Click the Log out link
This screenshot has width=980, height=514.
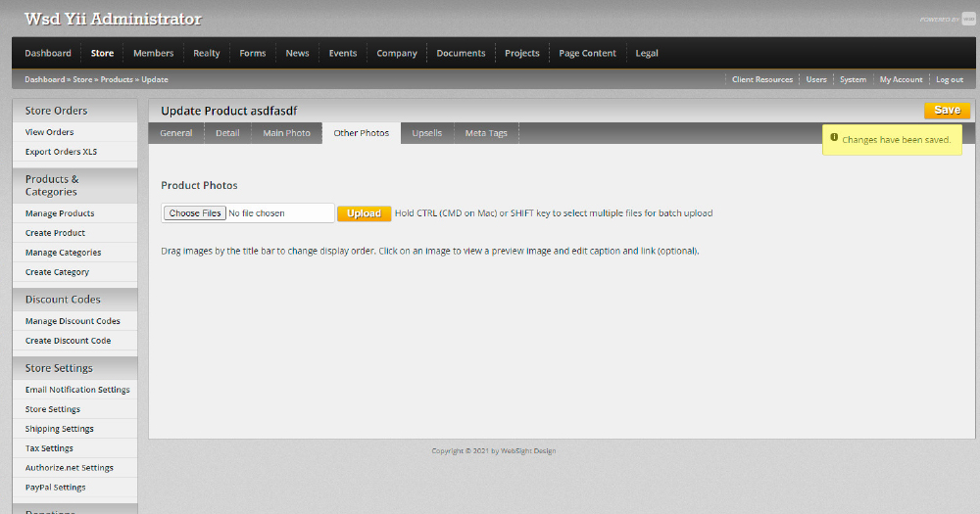click(950, 79)
